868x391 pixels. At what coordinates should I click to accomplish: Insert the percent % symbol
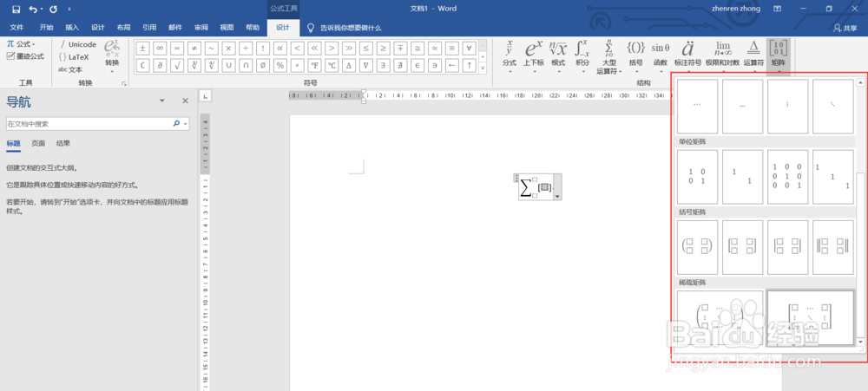tap(280, 66)
